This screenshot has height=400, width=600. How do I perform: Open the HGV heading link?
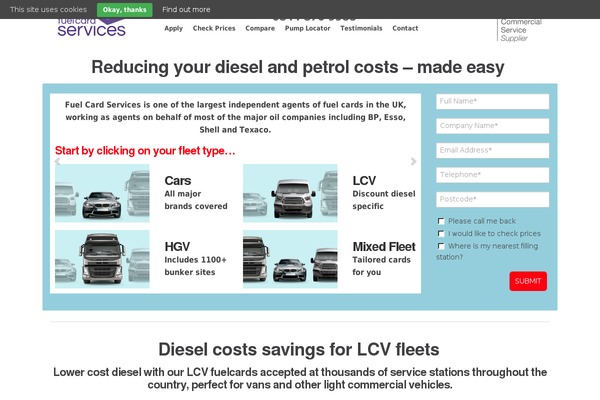point(177,247)
